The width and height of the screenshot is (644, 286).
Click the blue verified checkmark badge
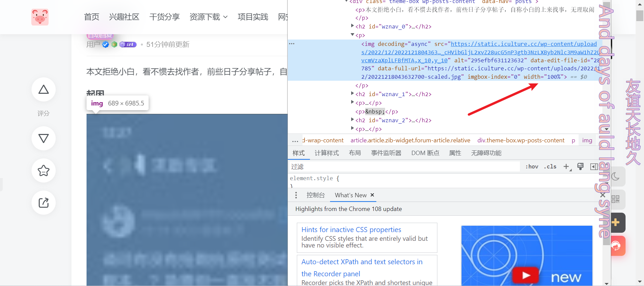[106, 45]
